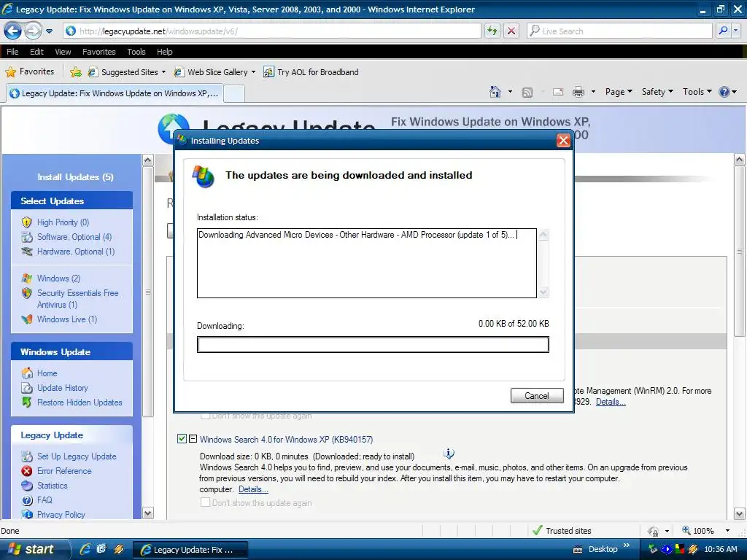
Task: Open a new blank tab
Action: [234, 94]
